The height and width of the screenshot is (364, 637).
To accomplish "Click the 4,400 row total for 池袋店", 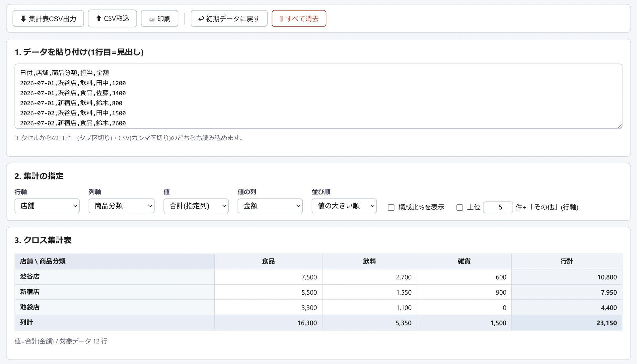I will (x=567, y=307).
